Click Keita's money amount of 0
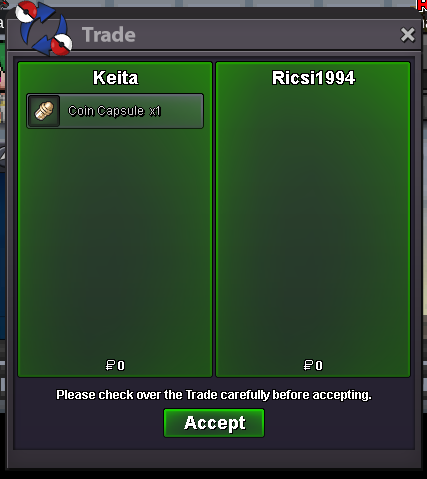Viewport: 427px width, 479px height. (x=121, y=366)
